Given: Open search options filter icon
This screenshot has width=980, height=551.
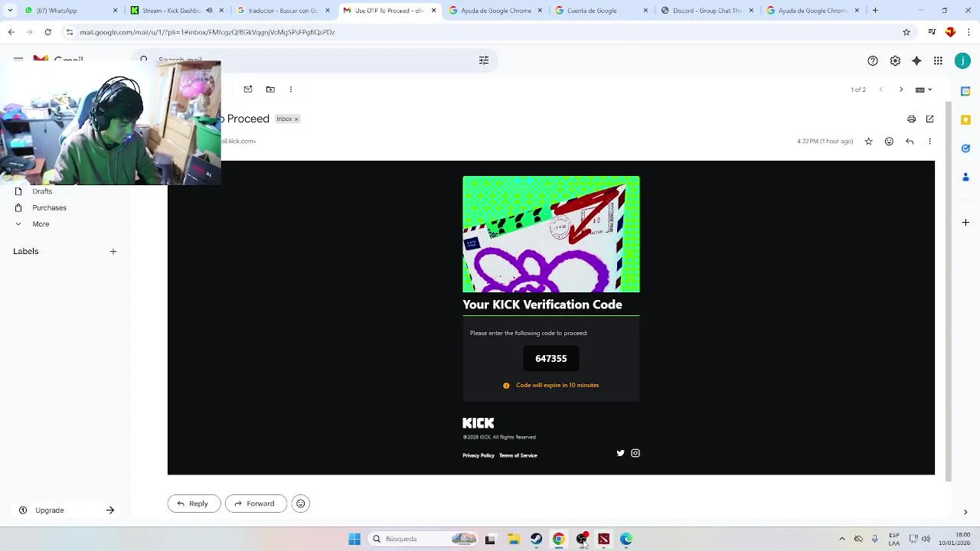Looking at the screenshot, I should click(x=484, y=60).
